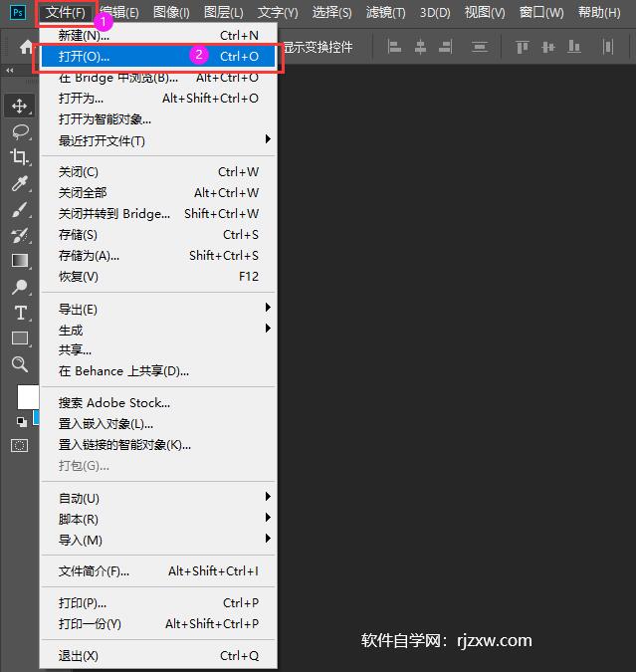Select the Move tool

coord(19,106)
